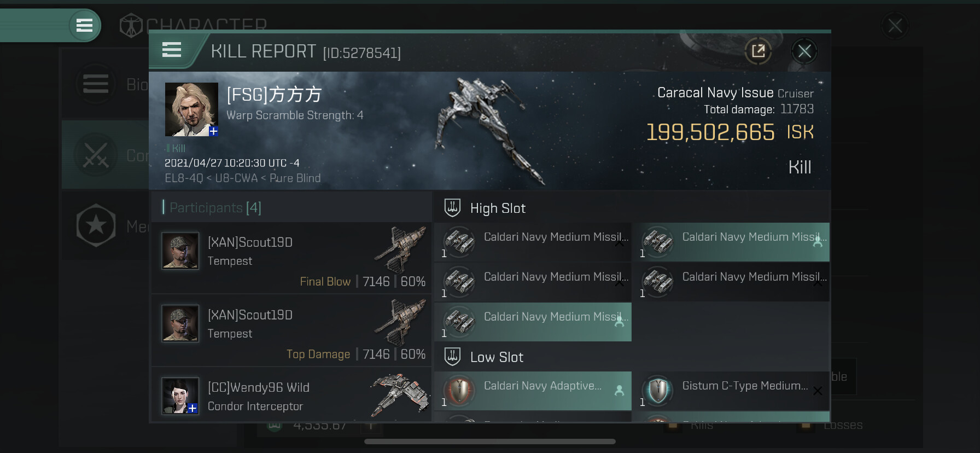
Task: Click the High Slot section header
Action: (498, 208)
